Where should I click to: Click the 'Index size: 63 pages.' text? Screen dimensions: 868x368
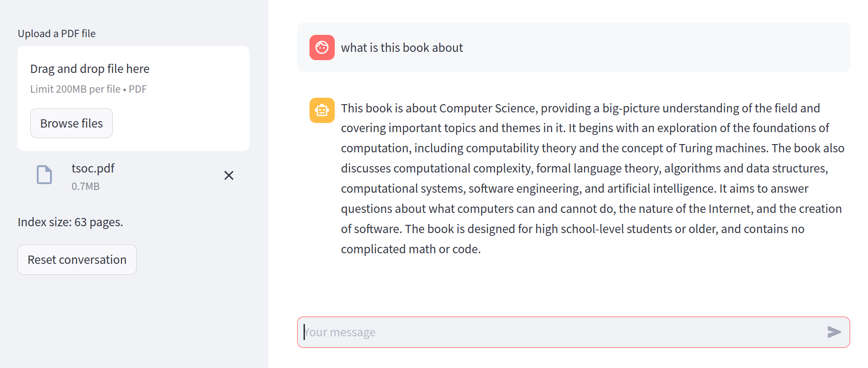(x=71, y=222)
